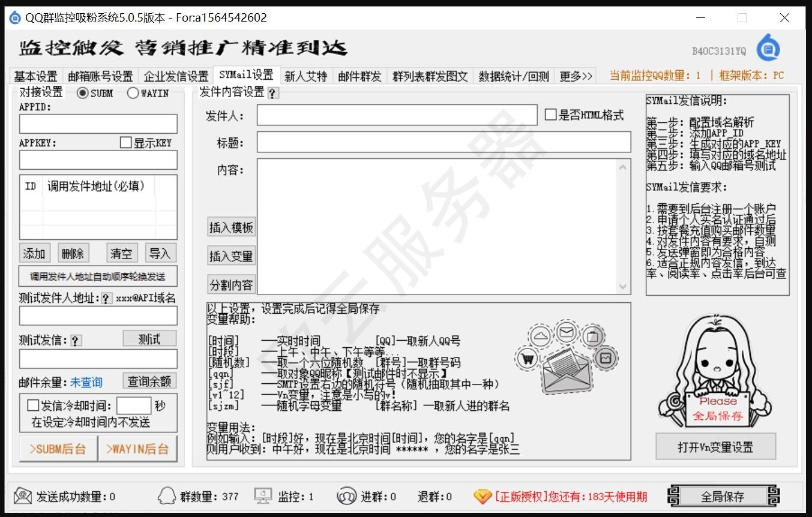
Task: Focus the cooldown seconds input box
Action: 134,406
